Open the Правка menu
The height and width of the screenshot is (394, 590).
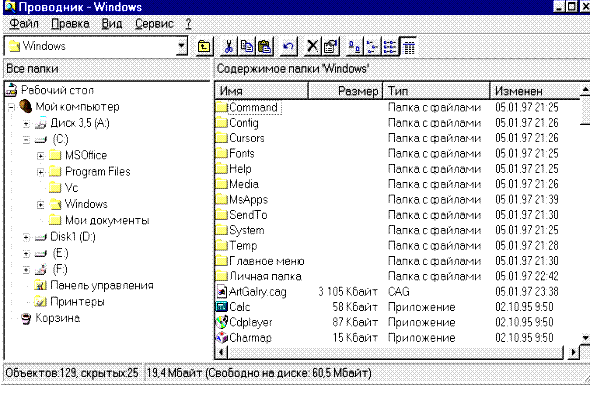pos(70,24)
